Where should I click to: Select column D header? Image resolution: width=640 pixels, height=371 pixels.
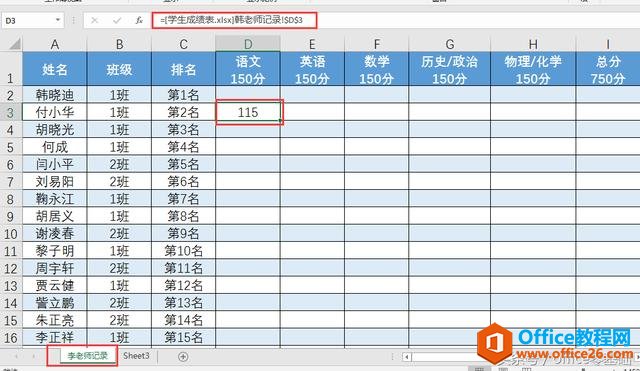point(248,44)
